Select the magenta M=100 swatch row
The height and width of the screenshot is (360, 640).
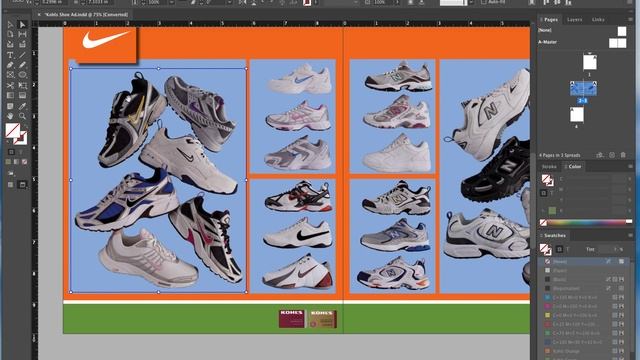tap(584, 307)
